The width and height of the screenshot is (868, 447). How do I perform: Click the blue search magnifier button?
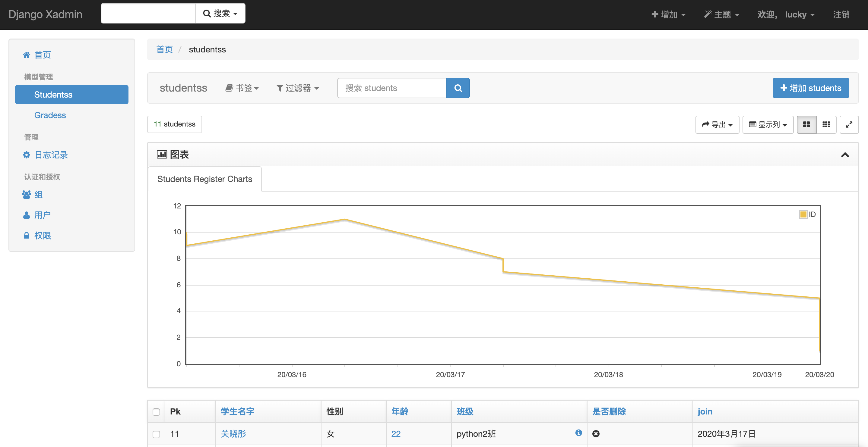click(458, 88)
